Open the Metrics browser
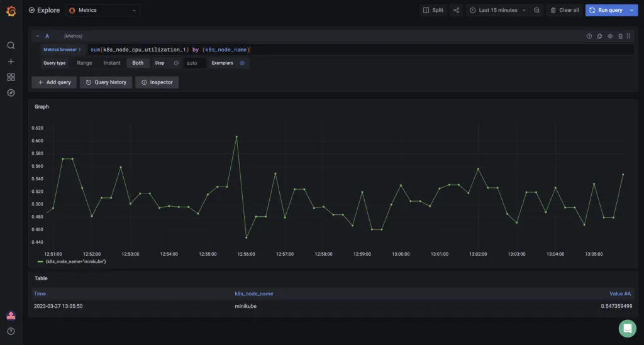This screenshot has width=644, height=345. (x=62, y=50)
